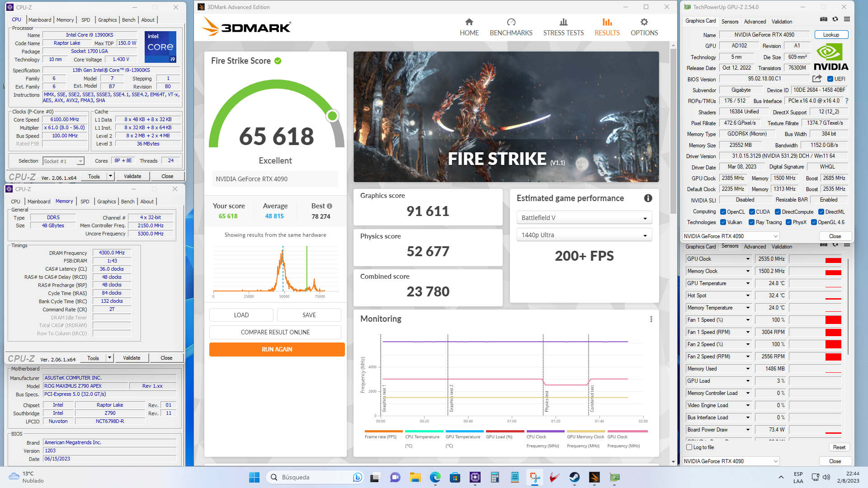868x488 pixels.
Task: Open SPD tab in the CPU-Z Memory window
Action: pos(85,202)
